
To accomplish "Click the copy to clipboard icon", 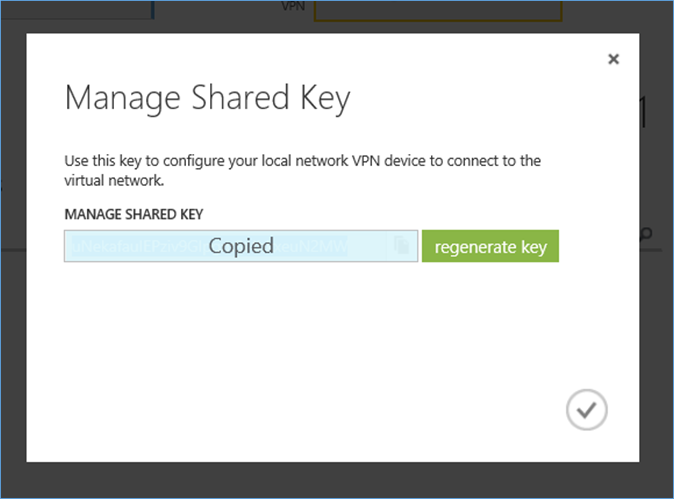I will click(x=402, y=246).
